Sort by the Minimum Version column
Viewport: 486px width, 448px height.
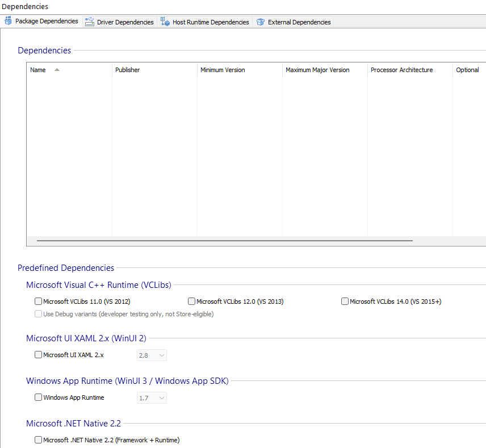pyautogui.click(x=240, y=70)
